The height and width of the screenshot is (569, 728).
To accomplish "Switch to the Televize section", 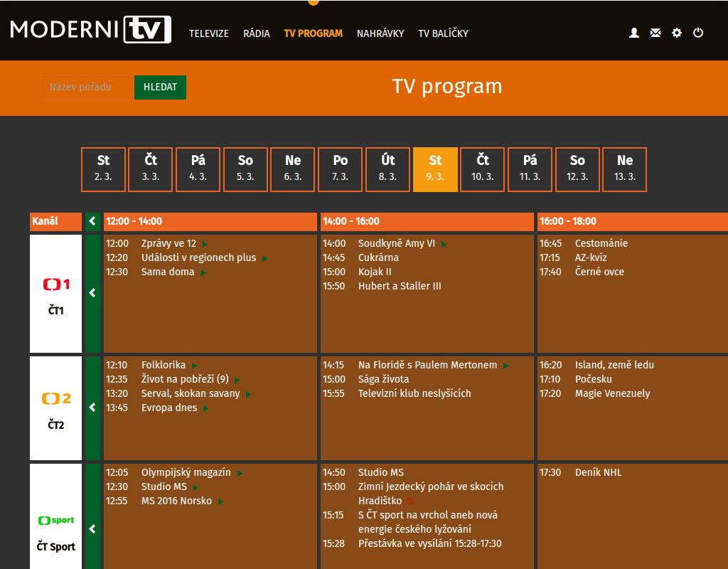I will (209, 33).
